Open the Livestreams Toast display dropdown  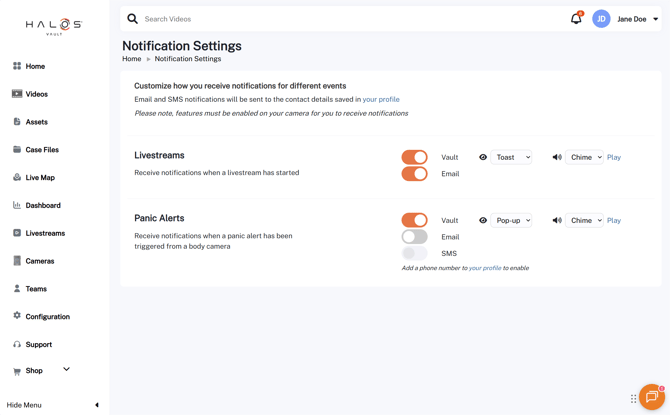pyautogui.click(x=511, y=157)
